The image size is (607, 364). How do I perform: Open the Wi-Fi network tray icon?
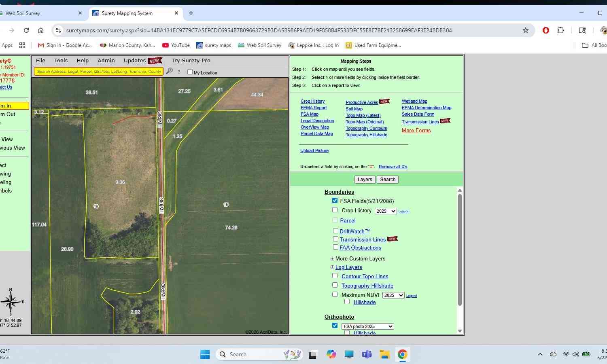point(566,354)
